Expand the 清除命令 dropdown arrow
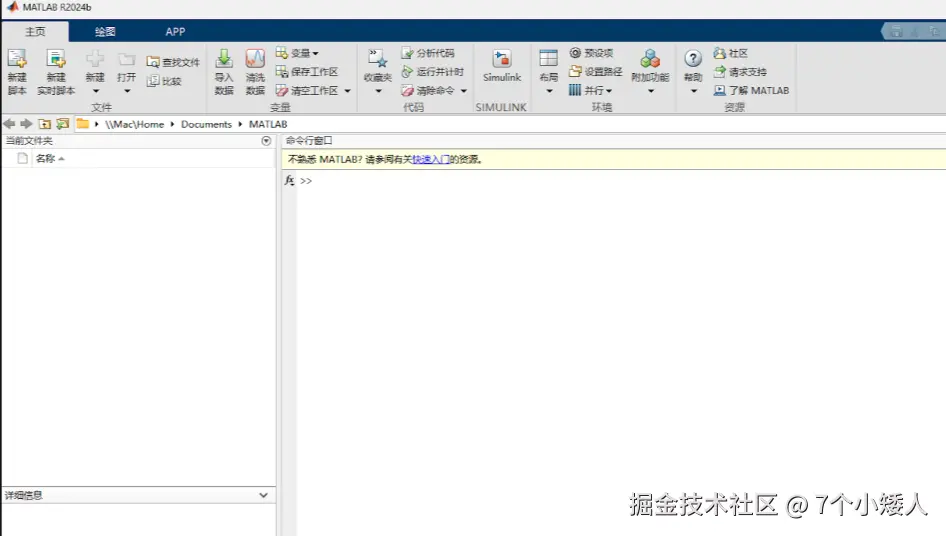This screenshot has width=946, height=536. (x=464, y=91)
